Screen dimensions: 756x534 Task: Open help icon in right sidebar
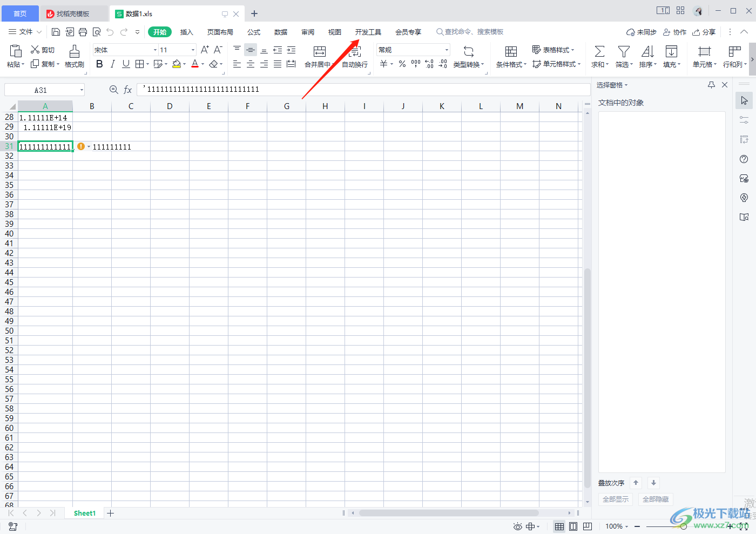[744, 159]
